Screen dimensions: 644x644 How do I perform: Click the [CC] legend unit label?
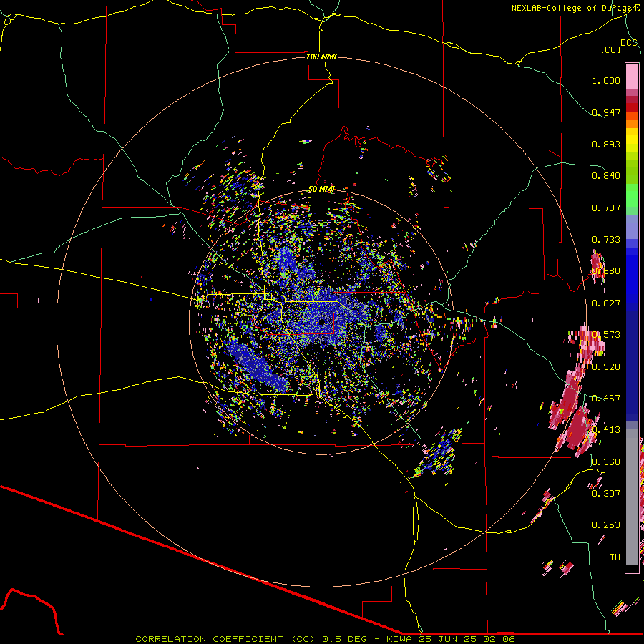coord(611,49)
